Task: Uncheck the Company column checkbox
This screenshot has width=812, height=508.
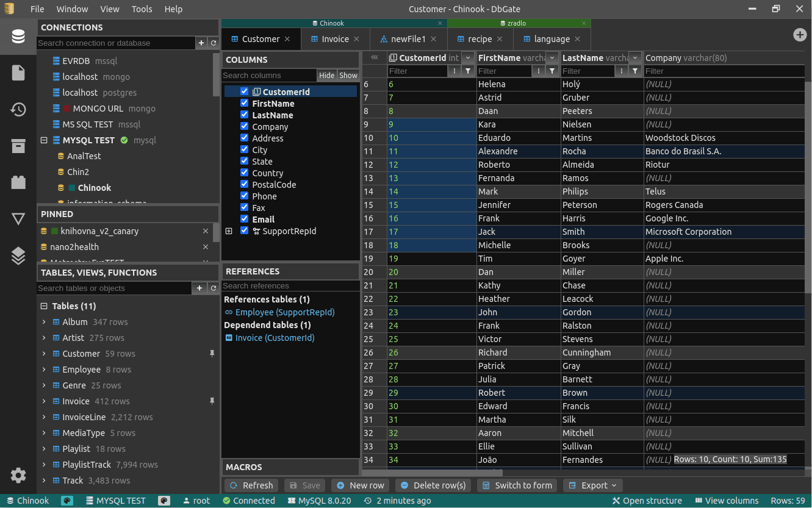Action: [x=245, y=126]
